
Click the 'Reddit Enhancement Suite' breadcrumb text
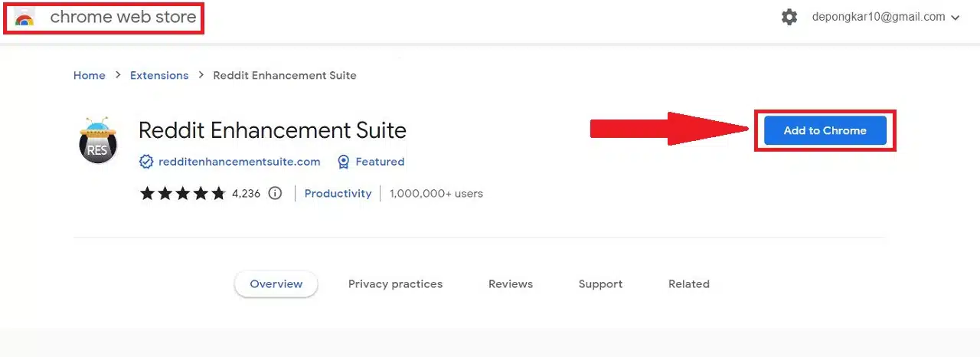click(x=285, y=75)
